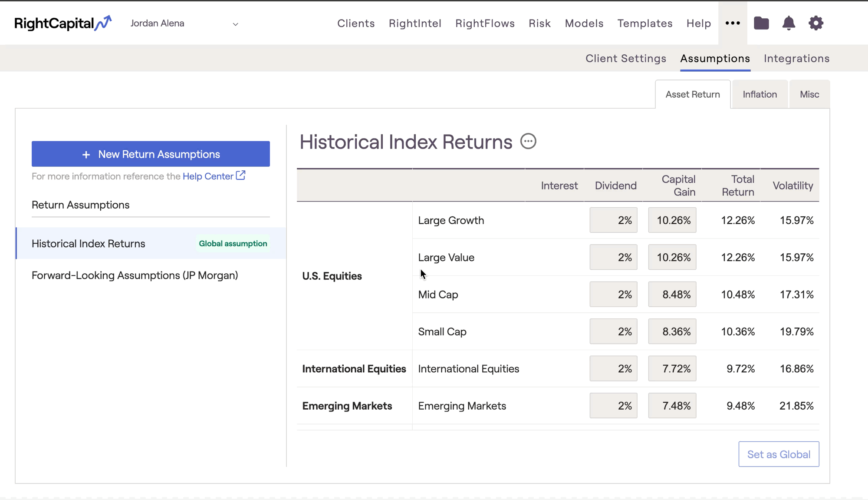
Task: Click the Small Cap dividend field
Action: (613, 331)
